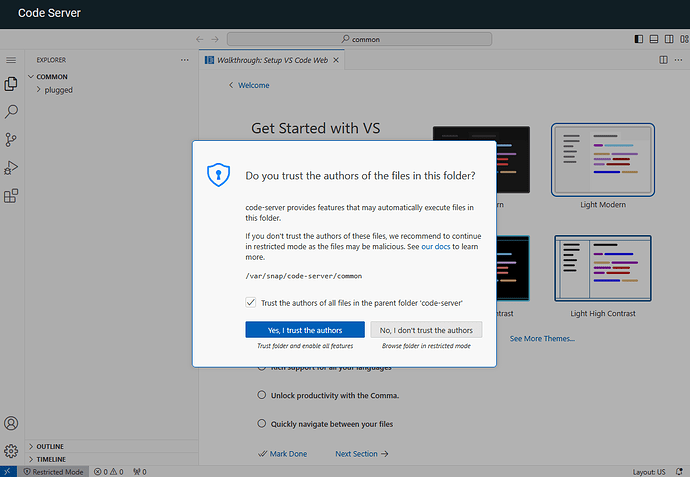690x477 pixels.
Task: Expand the TIMELINE section
Action: (50, 459)
